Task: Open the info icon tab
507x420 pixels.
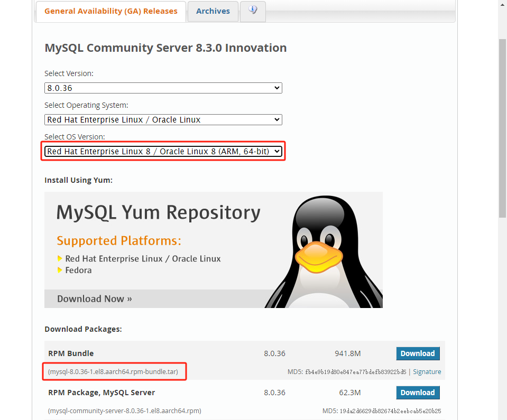Action: tap(253, 11)
